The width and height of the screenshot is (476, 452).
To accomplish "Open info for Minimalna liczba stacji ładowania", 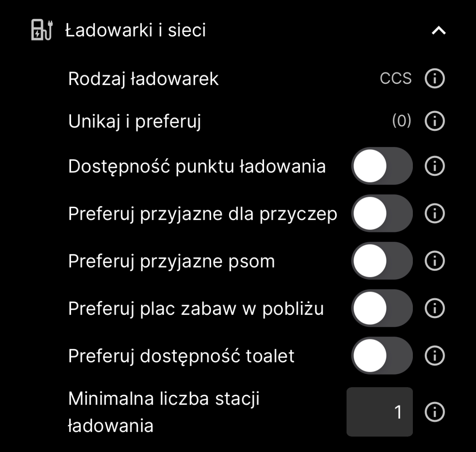I will [x=435, y=412].
